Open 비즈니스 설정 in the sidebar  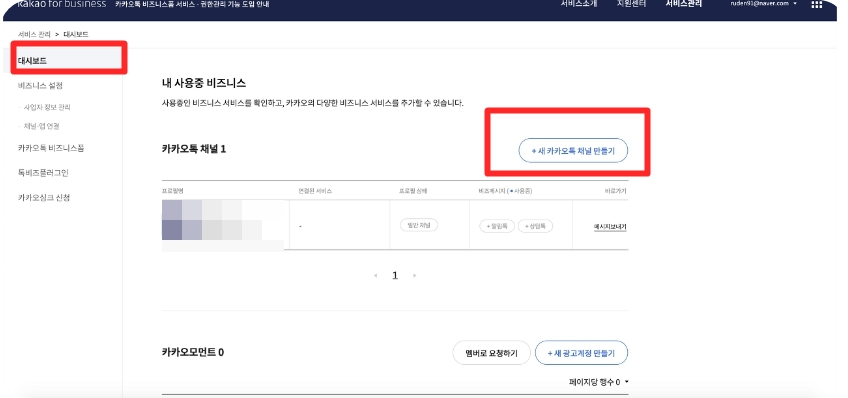click(41, 85)
